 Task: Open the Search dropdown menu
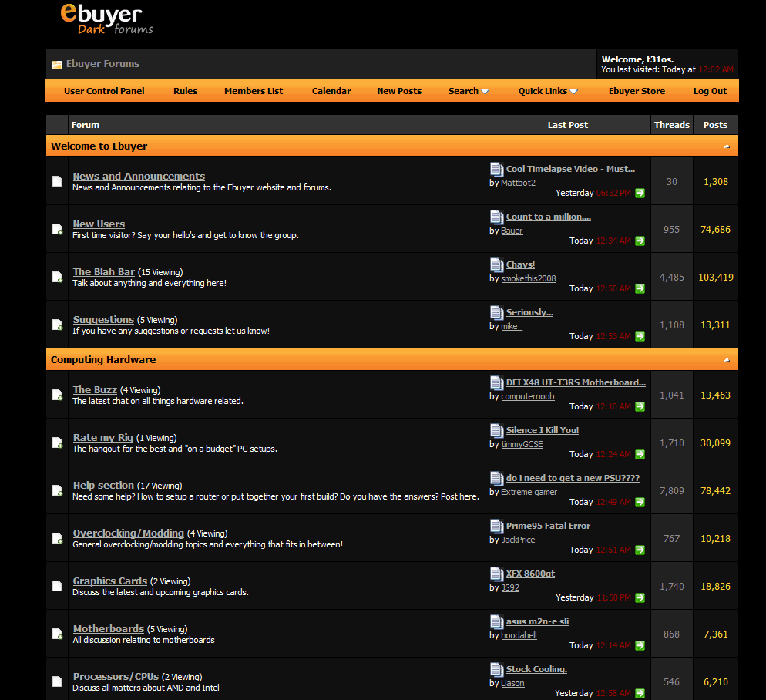point(469,91)
